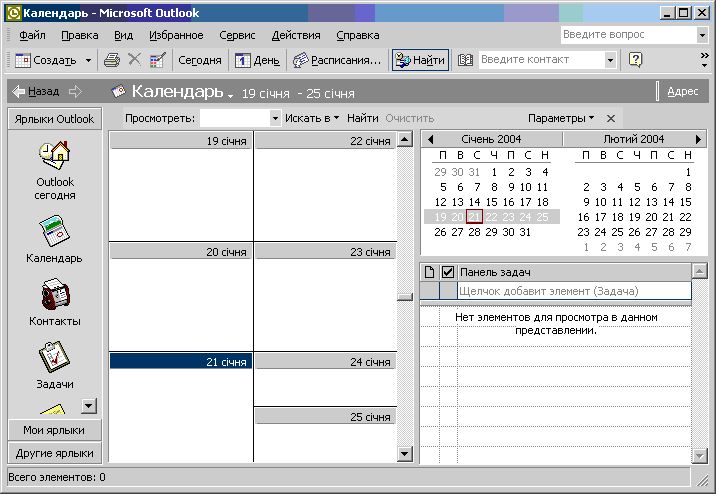Viewport: 716px width, 494px height.
Task: Click to add a new task field
Action: pyautogui.click(x=574, y=291)
